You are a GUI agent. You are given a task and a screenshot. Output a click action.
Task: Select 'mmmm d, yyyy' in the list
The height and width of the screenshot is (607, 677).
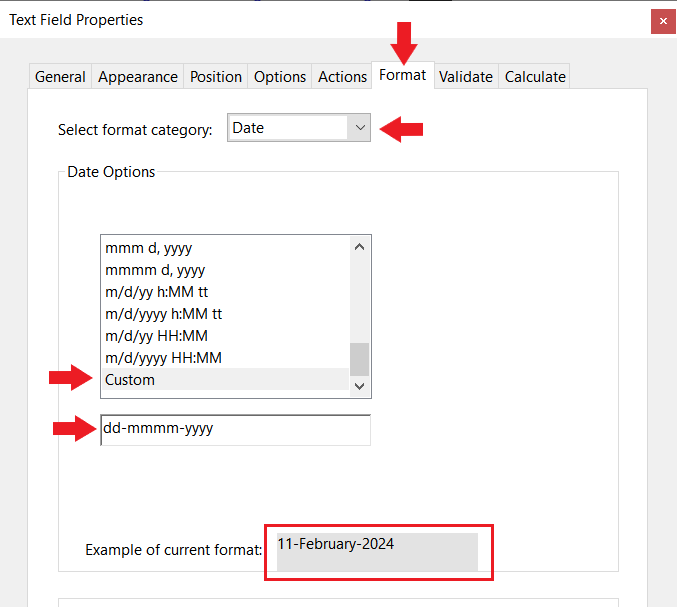pyautogui.click(x=155, y=270)
